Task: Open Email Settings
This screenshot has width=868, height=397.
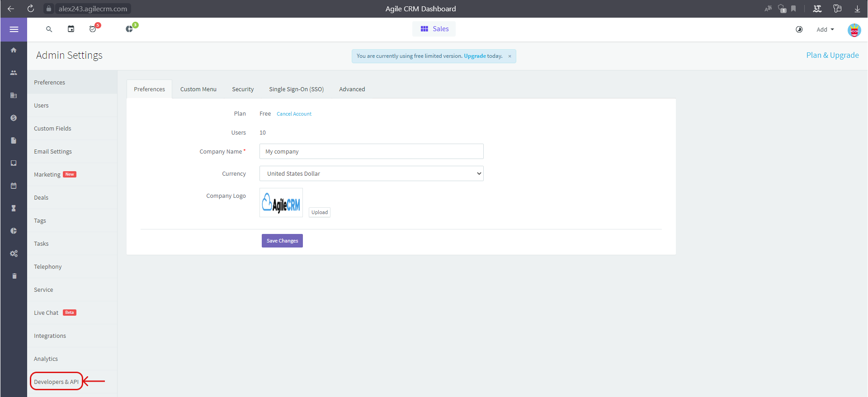Action: point(72,151)
